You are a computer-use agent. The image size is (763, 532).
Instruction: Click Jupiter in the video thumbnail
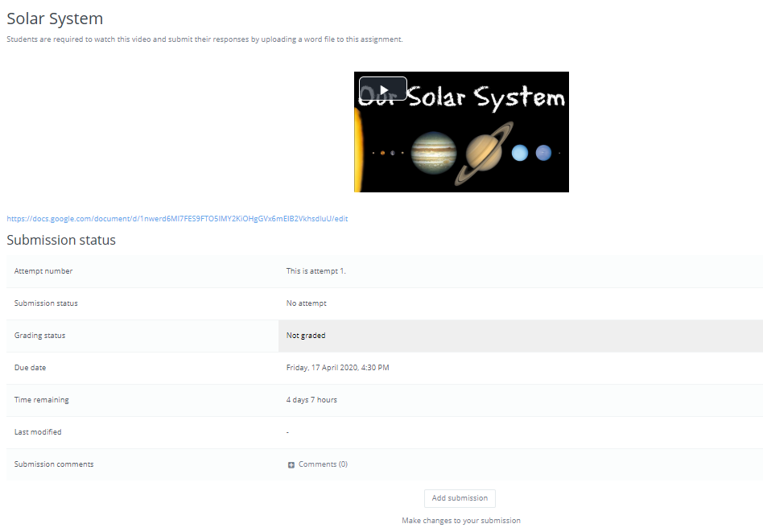[x=434, y=153]
